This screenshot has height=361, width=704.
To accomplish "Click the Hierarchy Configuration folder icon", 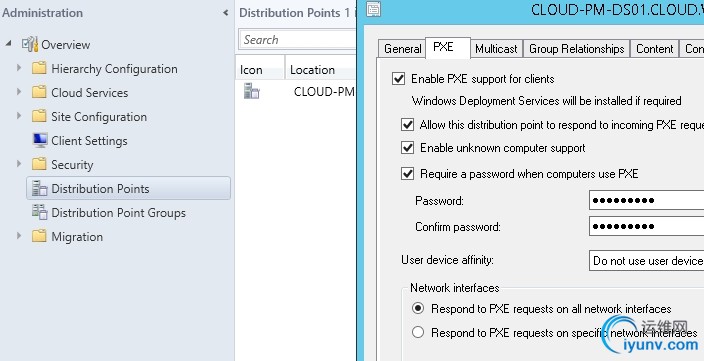I will pyautogui.click(x=39, y=68).
